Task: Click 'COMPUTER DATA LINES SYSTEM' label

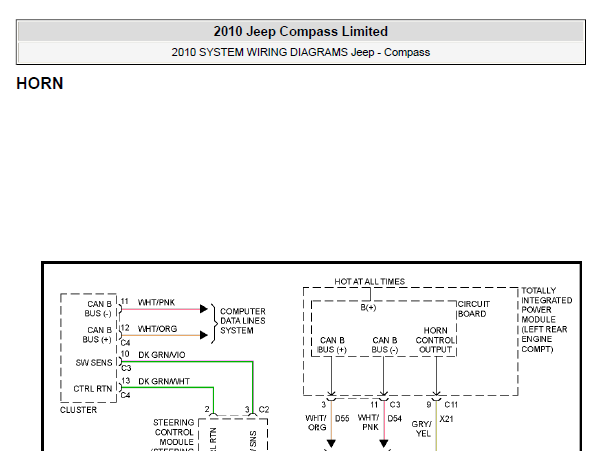Action: (243, 321)
